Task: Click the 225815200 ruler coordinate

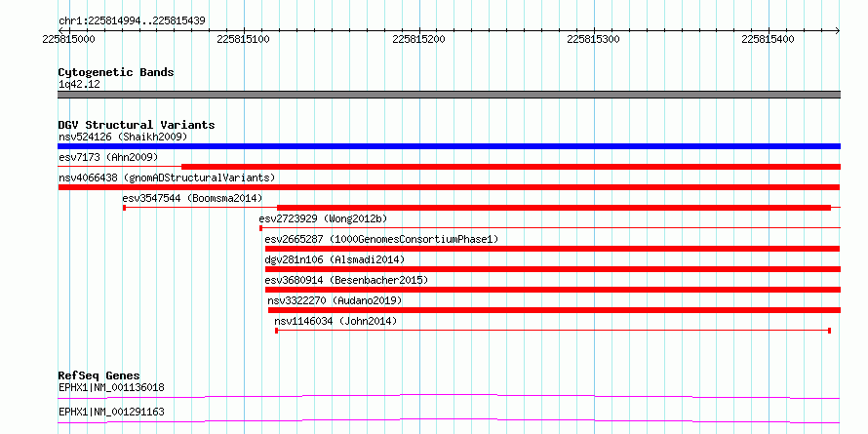Action: (419, 39)
